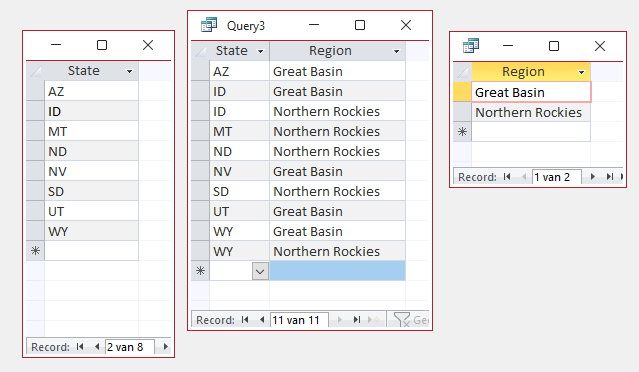
Task: Select the WY cell in State window
Action: 91,231
